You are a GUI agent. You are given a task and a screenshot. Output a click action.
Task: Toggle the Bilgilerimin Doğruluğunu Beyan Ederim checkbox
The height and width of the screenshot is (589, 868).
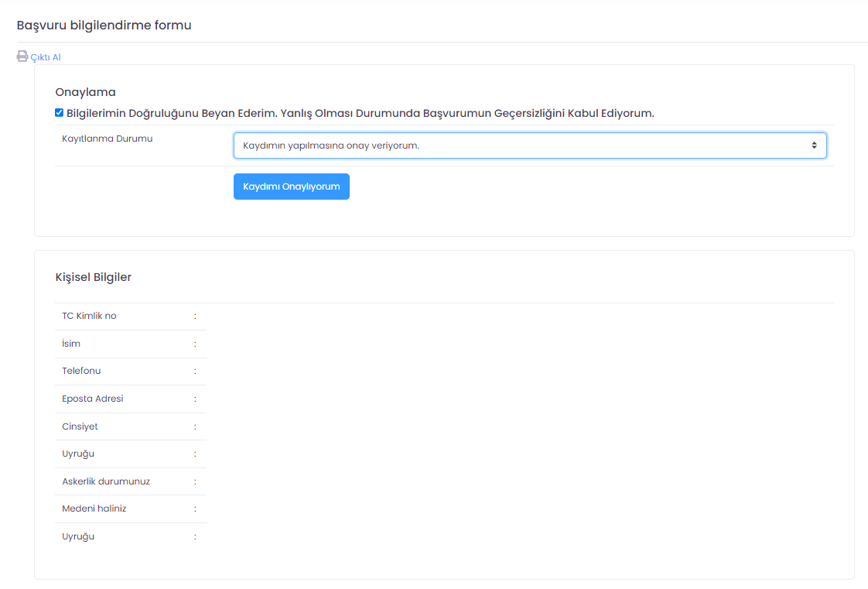coord(60,113)
